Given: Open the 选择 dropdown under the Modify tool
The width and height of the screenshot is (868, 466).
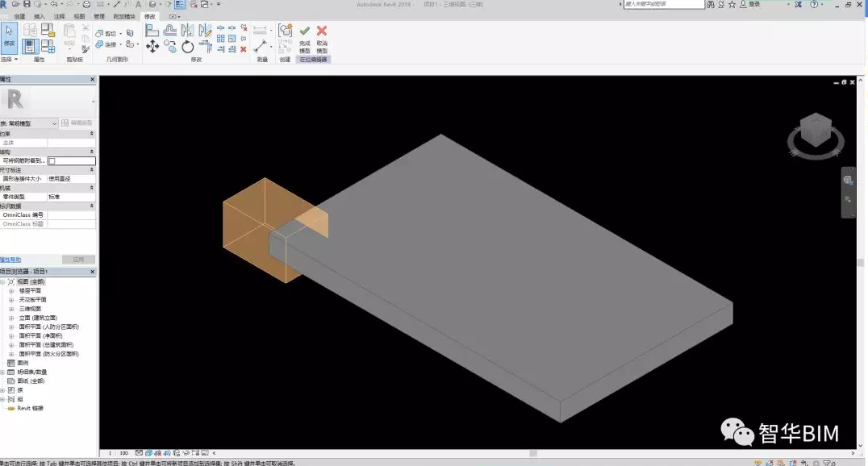Looking at the screenshot, I should (8, 59).
